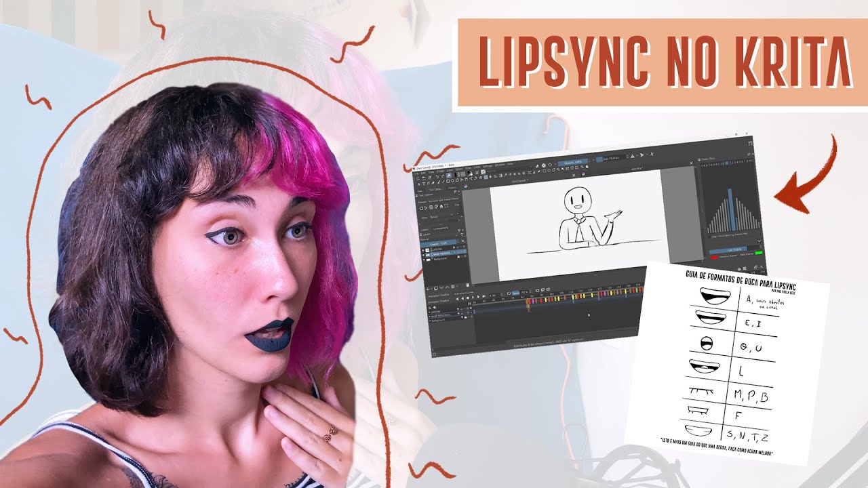Add a layer from the timeline header
868x488 pixels.
point(429,308)
